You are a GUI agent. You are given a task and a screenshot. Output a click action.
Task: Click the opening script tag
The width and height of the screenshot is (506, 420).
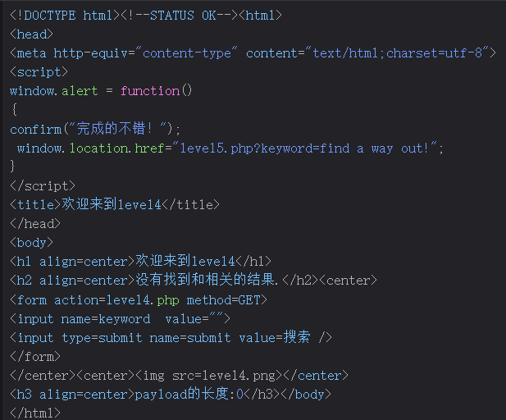click(39, 71)
